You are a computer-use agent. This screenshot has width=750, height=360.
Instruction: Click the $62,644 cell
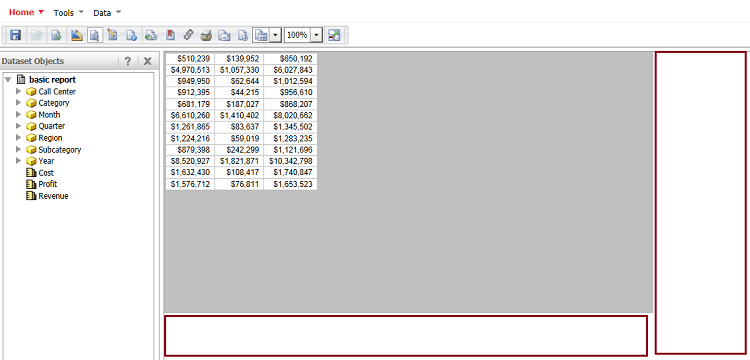[x=239, y=81]
